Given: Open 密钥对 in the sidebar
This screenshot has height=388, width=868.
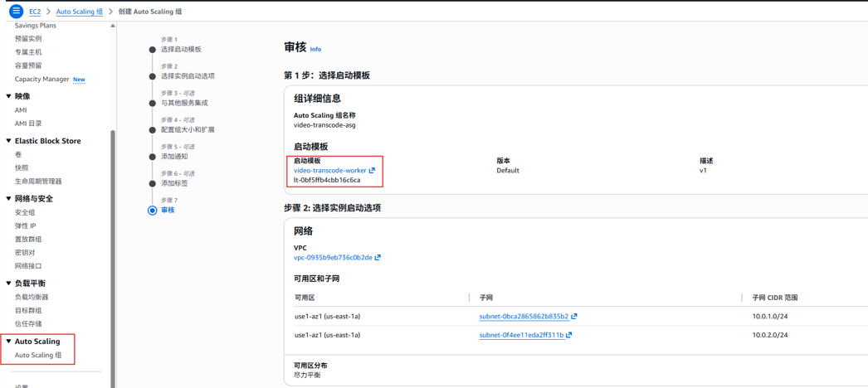Looking at the screenshot, I should [25, 253].
